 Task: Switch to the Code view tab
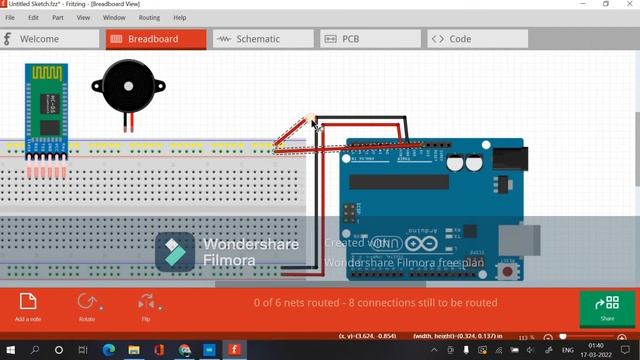click(478, 39)
